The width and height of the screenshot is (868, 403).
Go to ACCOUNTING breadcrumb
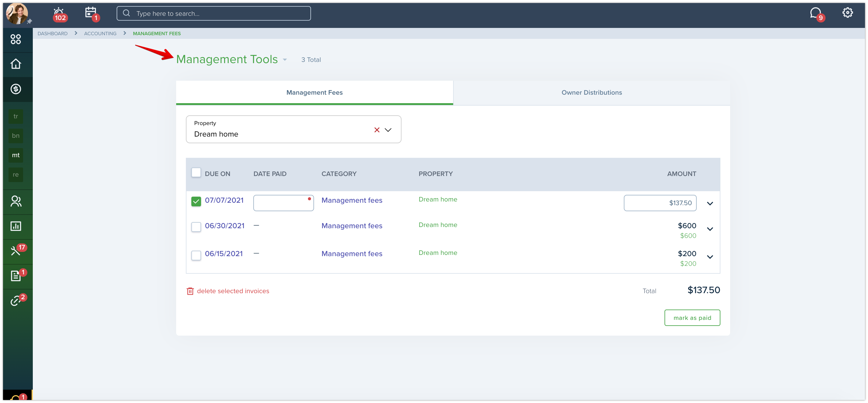tap(100, 33)
